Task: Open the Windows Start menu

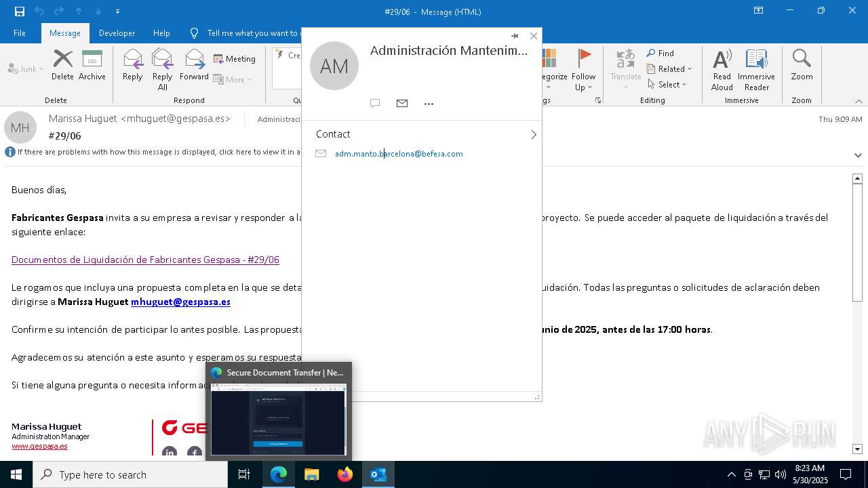Action: coord(16,474)
